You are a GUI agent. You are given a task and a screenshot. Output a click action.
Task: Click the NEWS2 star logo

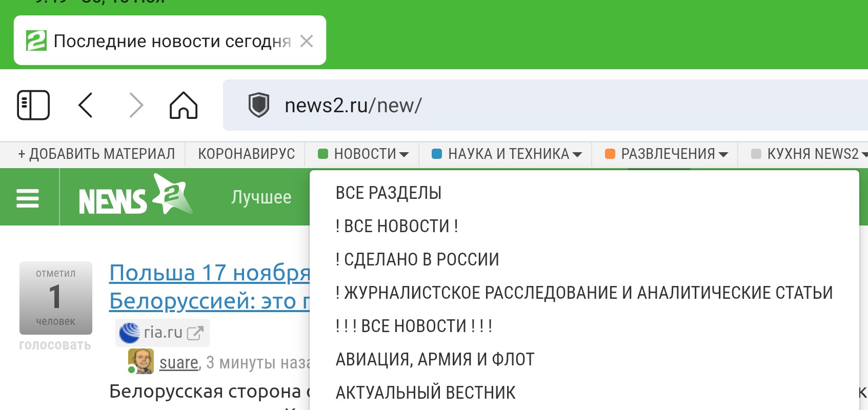pos(135,196)
